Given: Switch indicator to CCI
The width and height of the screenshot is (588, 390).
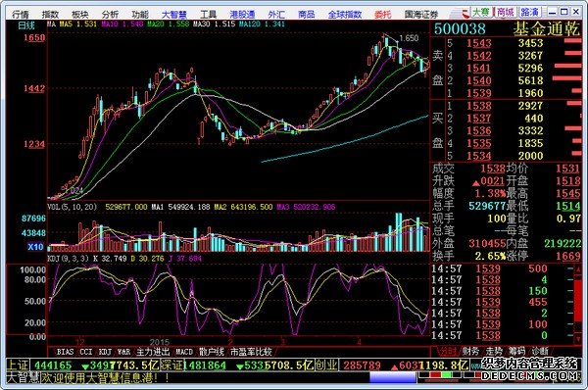Looking at the screenshot, I should pyautogui.click(x=86, y=352).
